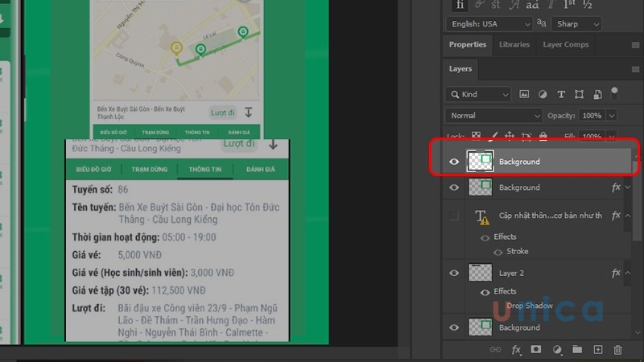Click the Stroke effect entry
Screen dimensions: 644x362
517,251
